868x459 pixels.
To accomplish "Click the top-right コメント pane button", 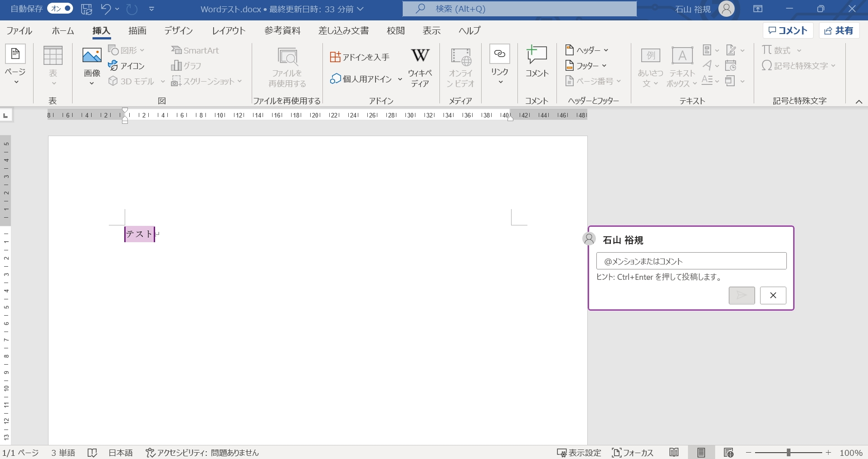I will coord(788,30).
